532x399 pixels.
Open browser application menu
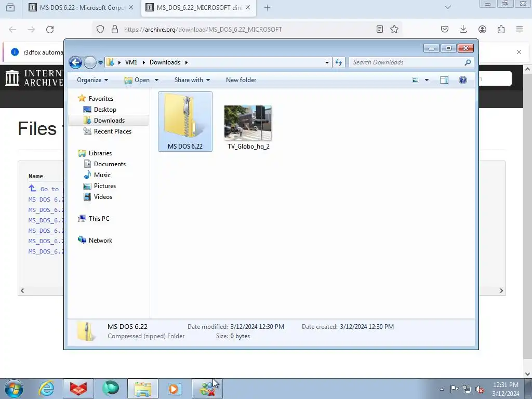(520, 30)
